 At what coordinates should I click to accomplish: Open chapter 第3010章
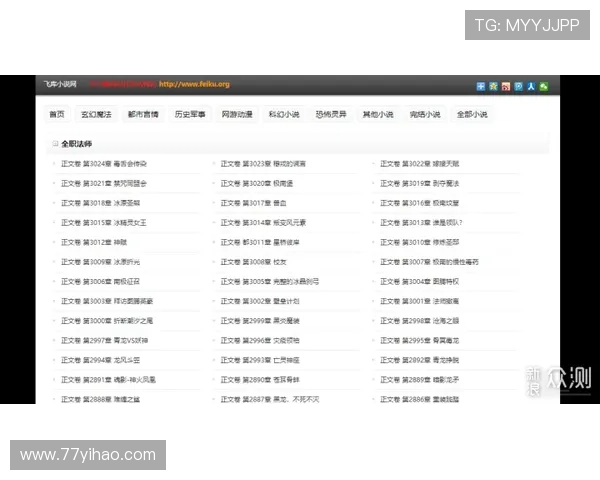click(x=419, y=242)
